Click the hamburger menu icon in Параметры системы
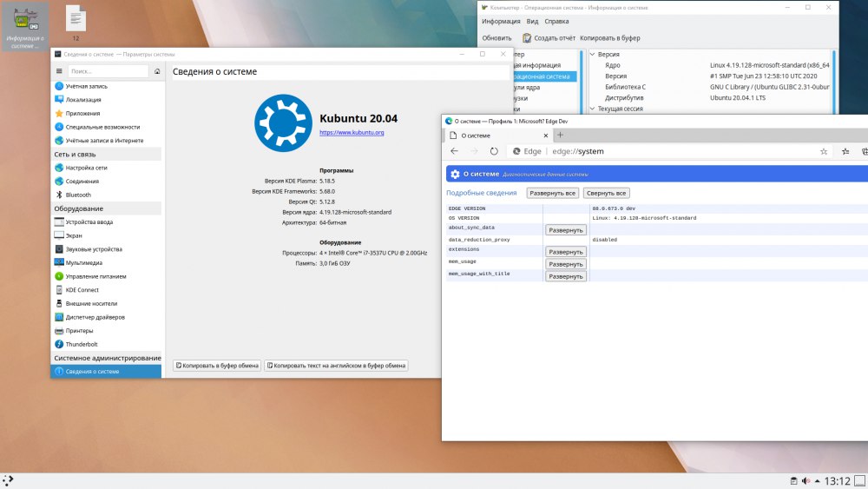868x489 pixels. (x=59, y=71)
